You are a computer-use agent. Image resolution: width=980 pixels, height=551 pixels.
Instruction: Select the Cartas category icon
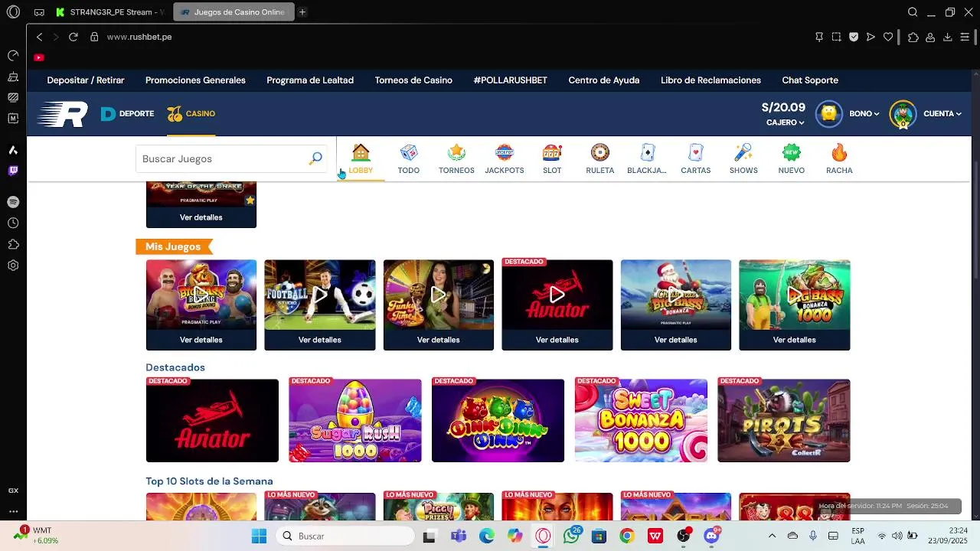pyautogui.click(x=695, y=158)
